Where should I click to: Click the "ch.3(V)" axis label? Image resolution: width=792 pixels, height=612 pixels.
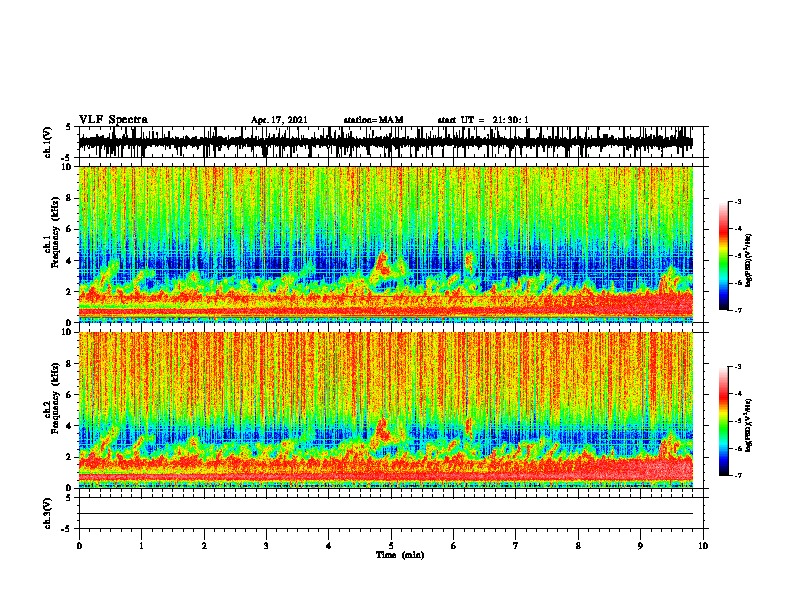tap(48, 513)
